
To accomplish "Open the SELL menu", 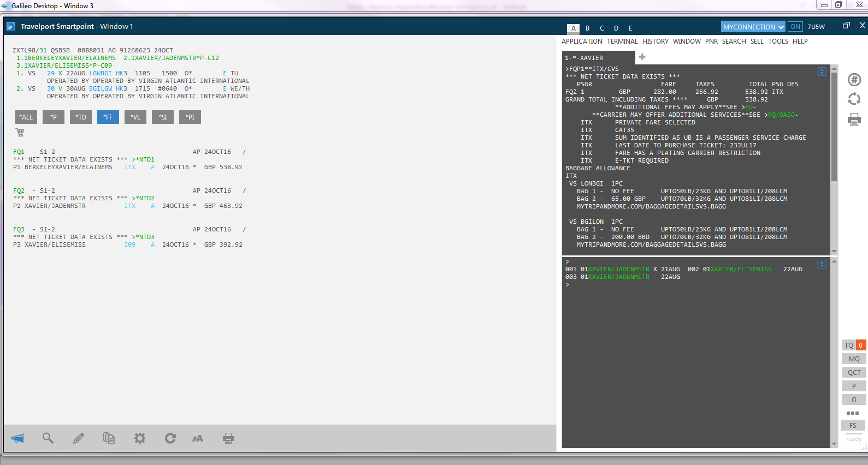I will 757,41.
